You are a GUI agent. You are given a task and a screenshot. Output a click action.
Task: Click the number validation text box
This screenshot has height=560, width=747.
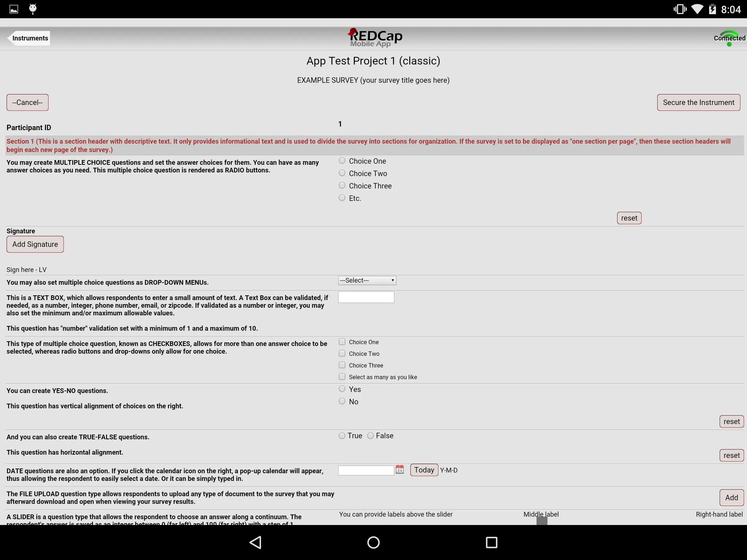pos(366,297)
